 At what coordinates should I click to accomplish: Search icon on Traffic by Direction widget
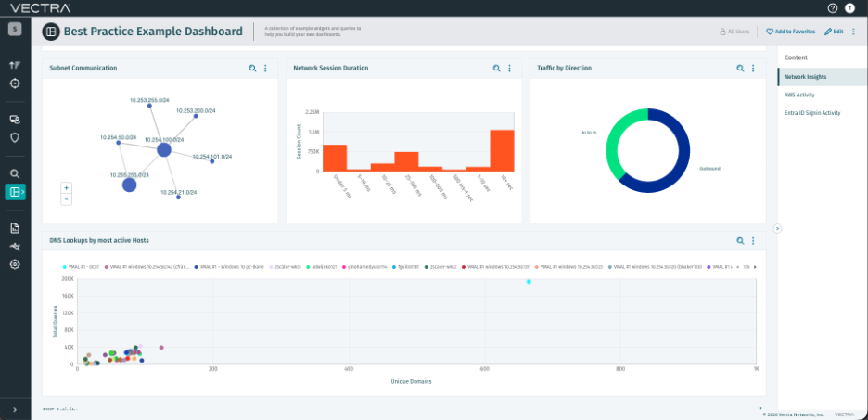tap(740, 68)
